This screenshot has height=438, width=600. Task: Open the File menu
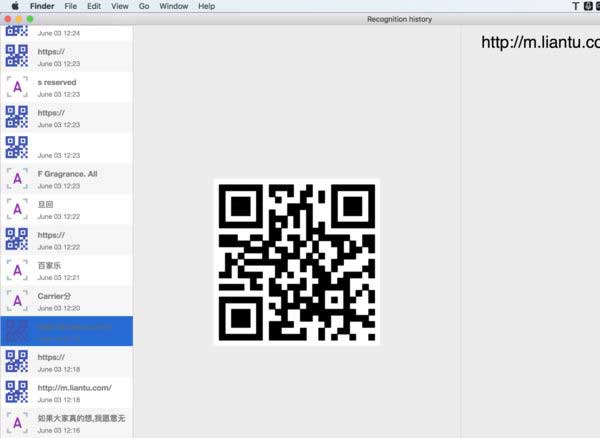[70, 6]
